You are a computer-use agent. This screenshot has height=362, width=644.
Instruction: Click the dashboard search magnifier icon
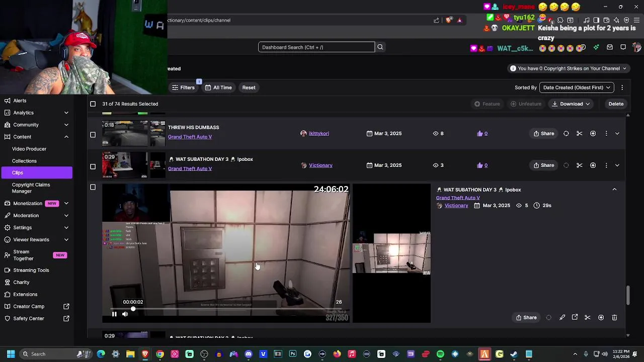click(380, 47)
